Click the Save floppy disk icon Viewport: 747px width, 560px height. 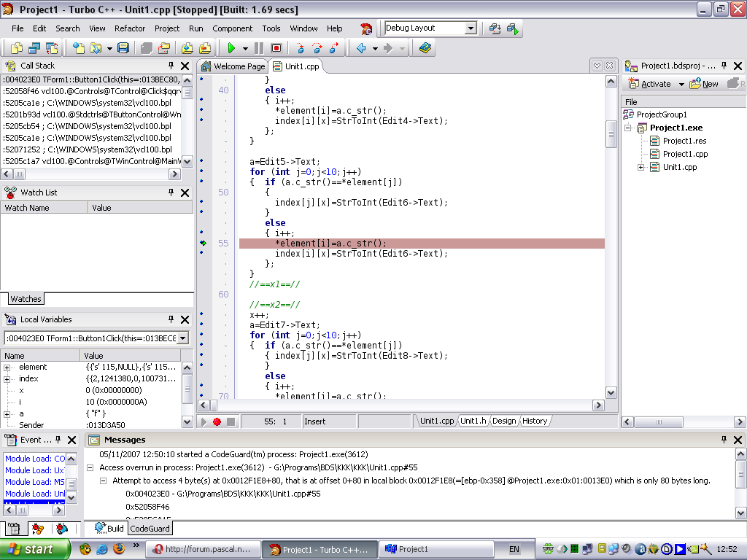pos(123,48)
